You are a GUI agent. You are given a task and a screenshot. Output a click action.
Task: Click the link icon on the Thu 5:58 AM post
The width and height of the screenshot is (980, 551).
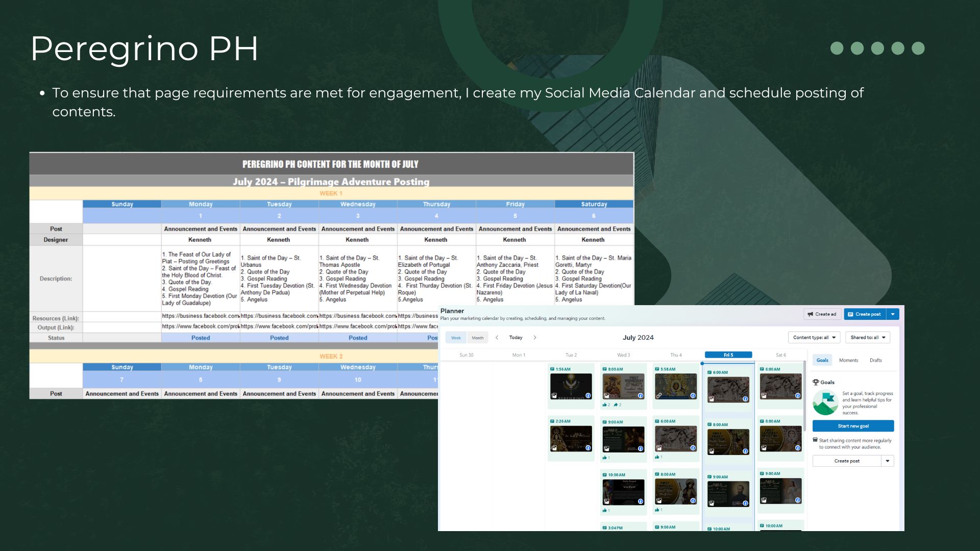coord(659,395)
